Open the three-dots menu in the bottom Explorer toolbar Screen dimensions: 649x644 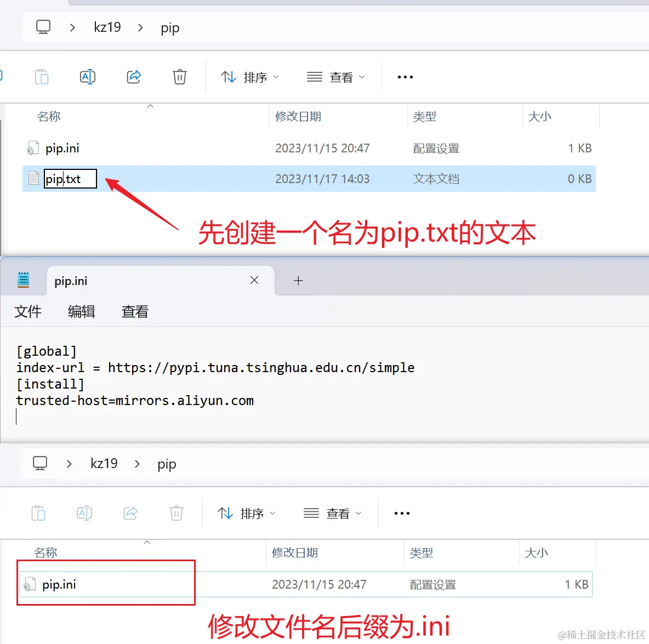(x=402, y=513)
